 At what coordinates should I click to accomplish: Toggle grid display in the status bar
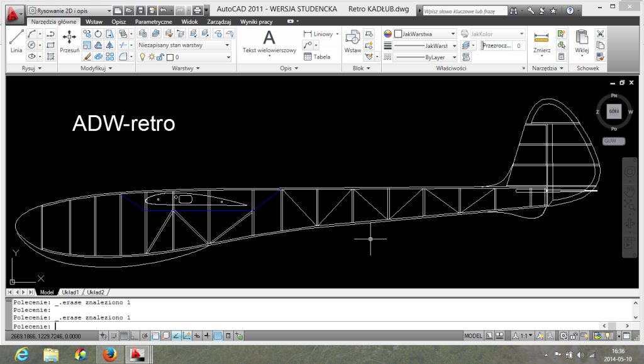(x=124, y=336)
